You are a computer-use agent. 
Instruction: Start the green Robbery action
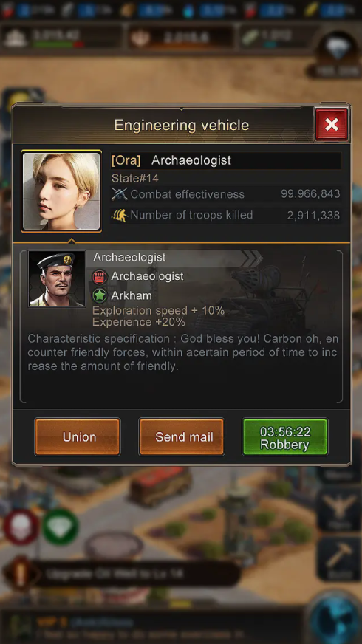[284, 436]
